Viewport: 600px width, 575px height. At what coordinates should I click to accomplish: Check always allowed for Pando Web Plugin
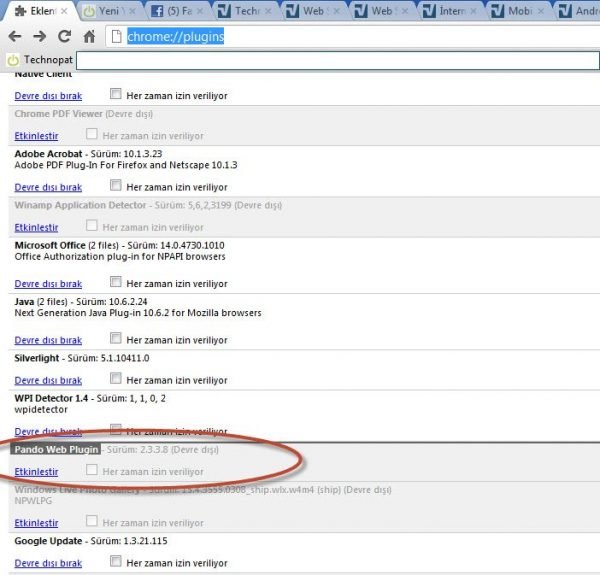click(92, 469)
